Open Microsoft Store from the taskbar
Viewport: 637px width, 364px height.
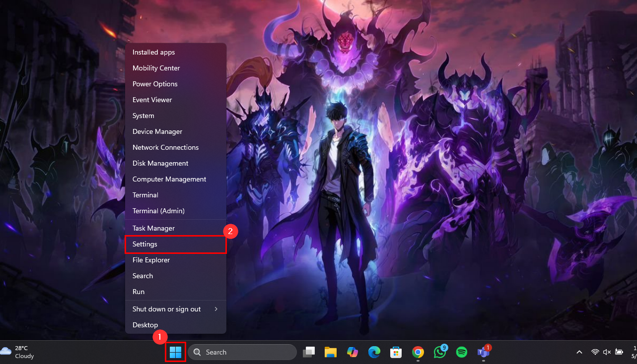point(396,352)
